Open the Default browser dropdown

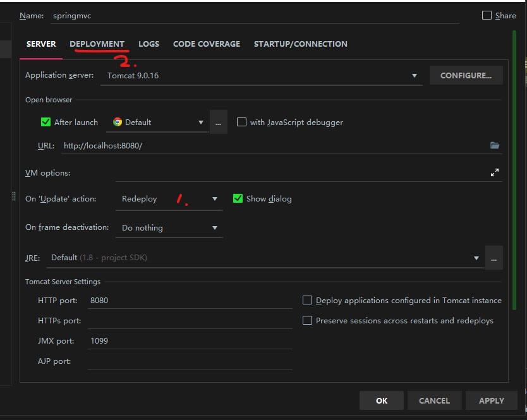click(x=157, y=123)
